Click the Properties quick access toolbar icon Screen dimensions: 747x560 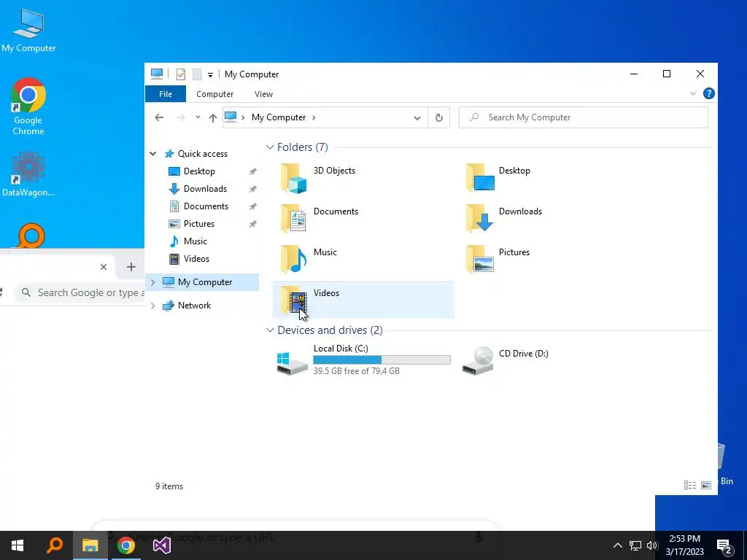[x=181, y=74]
